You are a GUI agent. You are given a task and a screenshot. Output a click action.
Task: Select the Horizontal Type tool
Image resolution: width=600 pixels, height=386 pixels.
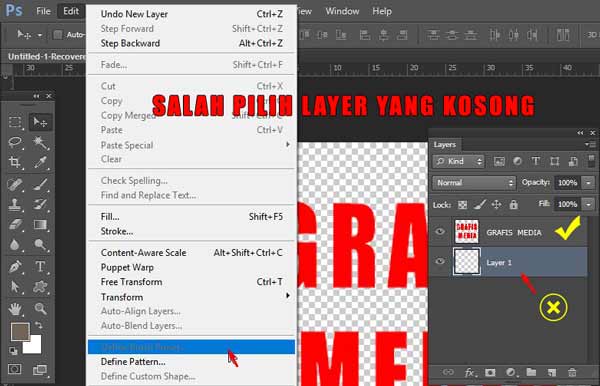pyautogui.click(x=40, y=266)
